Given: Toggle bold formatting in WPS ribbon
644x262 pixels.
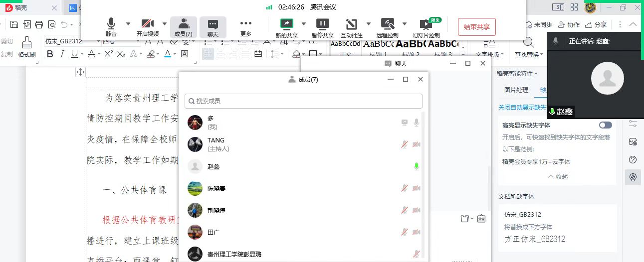Looking at the screenshot, I should click(50, 54).
